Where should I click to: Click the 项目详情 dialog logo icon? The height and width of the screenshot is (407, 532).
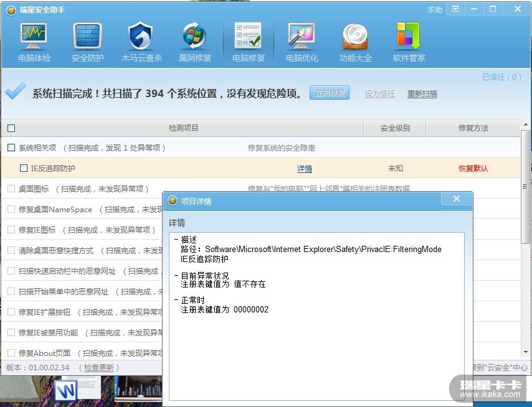pyautogui.click(x=173, y=200)
